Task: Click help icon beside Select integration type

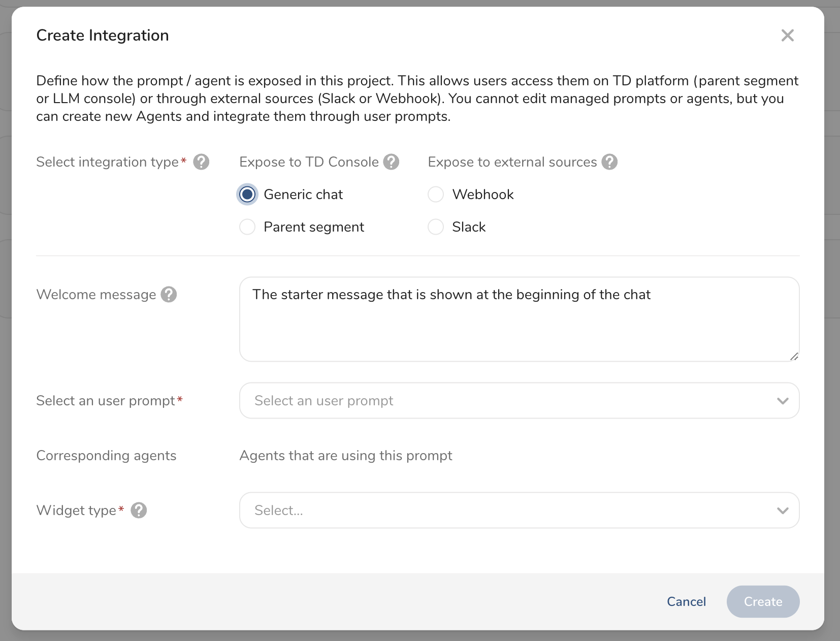Action: [x=201, y=162]
